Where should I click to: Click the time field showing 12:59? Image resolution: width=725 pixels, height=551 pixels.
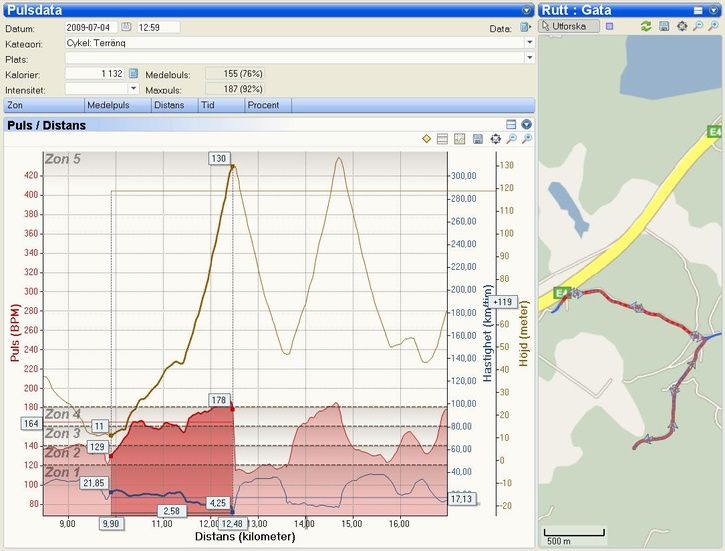coord(157,27)
